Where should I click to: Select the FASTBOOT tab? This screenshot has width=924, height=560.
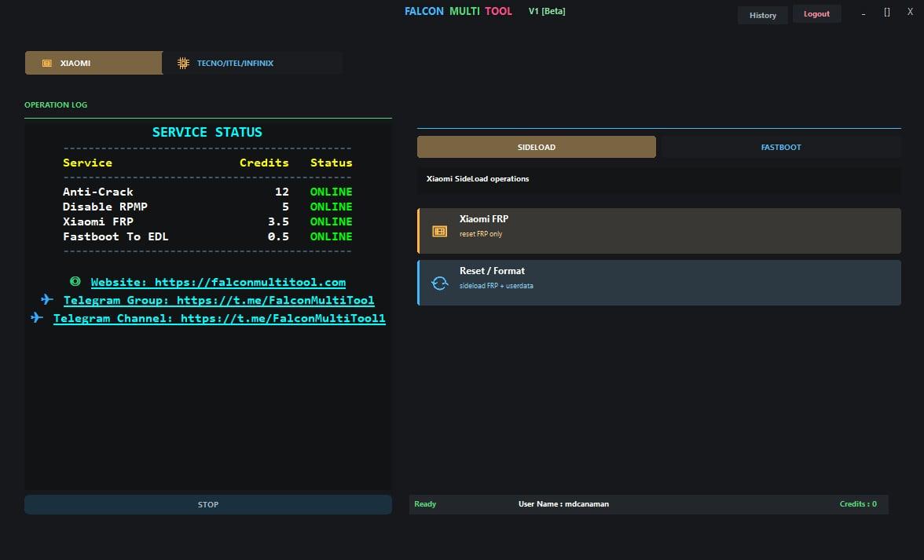coord(781,147)
